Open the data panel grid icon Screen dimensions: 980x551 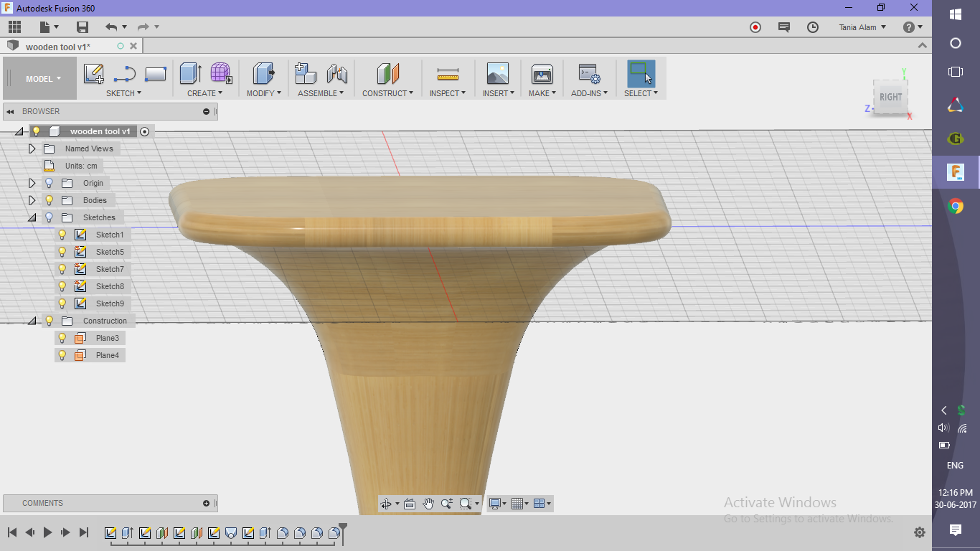(x=14, y=27)
